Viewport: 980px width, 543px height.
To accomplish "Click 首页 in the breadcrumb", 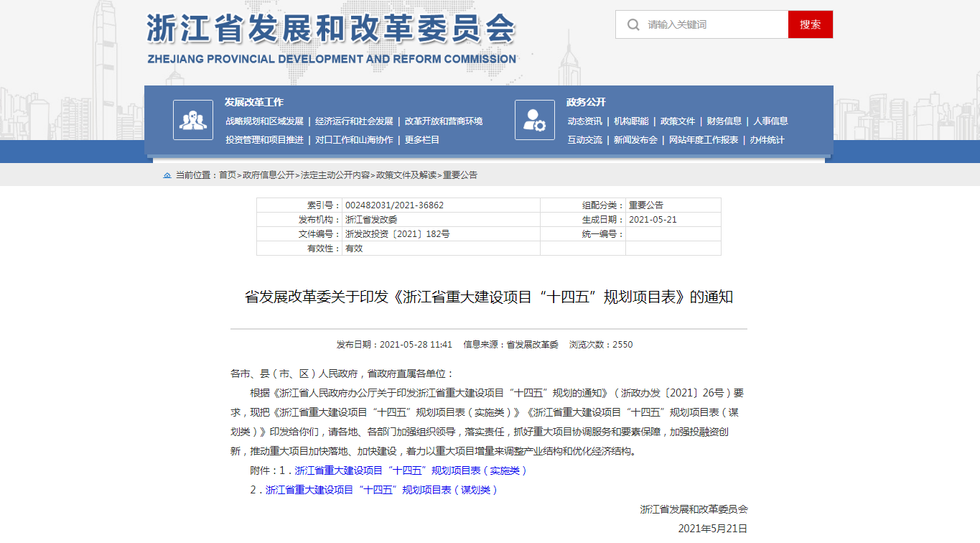I will [228, 175].
